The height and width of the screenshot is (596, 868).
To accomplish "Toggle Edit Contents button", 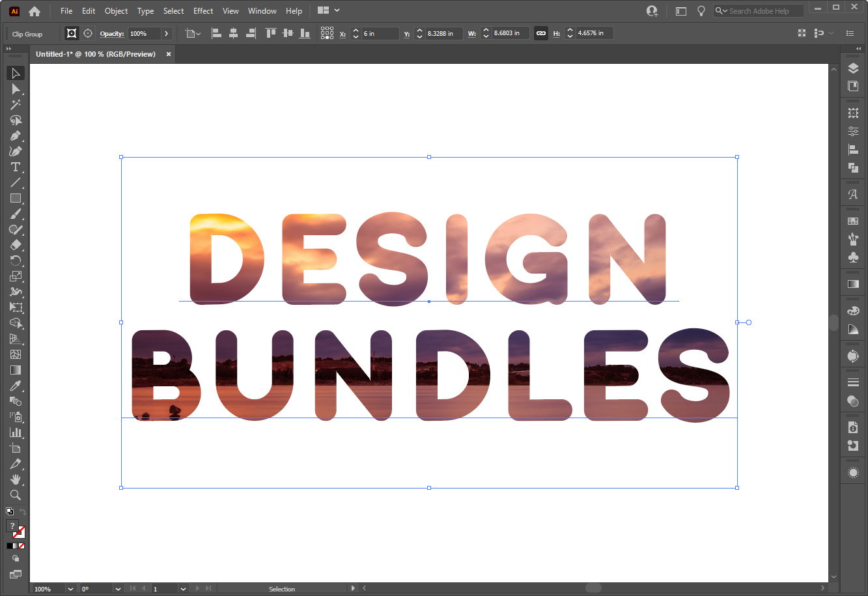I will pos(88,33).
